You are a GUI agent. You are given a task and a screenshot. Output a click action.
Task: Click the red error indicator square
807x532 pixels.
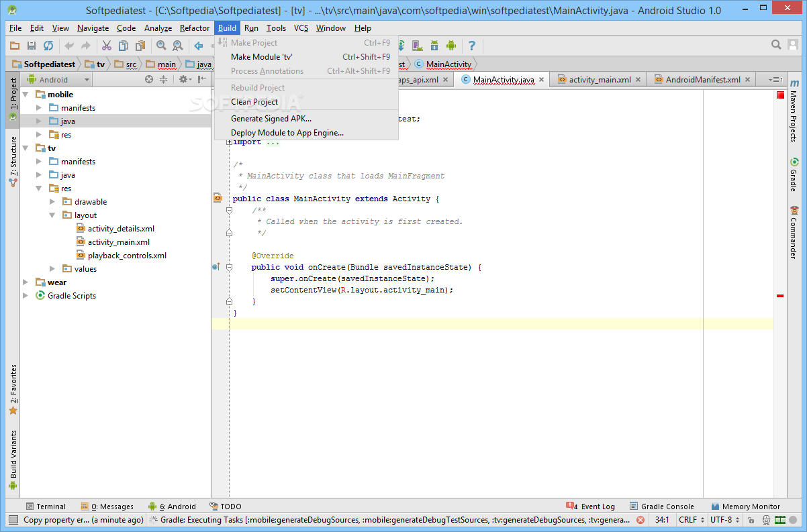point(780,95)
